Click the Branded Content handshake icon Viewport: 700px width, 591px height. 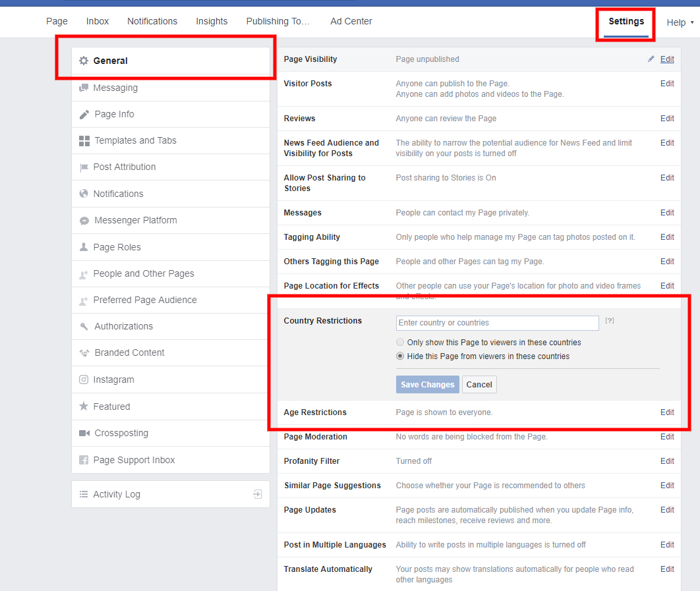(x=84, y=353)
